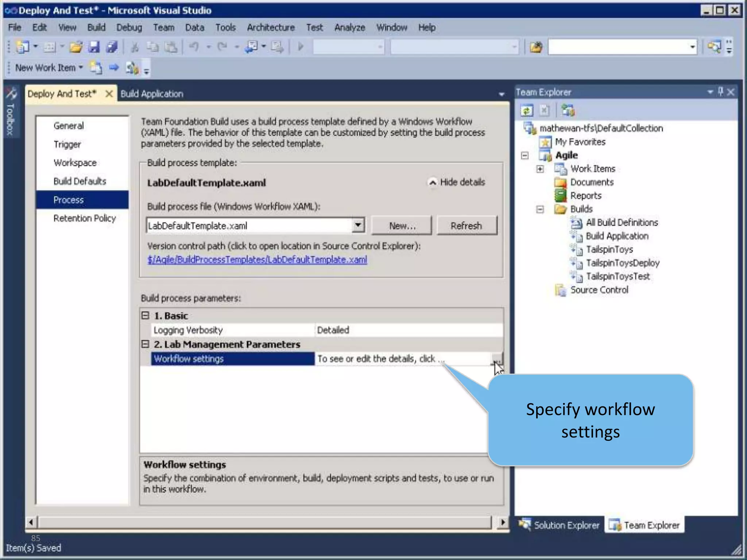Select All Build Definitions in Team Explorer

coord(622,222)
